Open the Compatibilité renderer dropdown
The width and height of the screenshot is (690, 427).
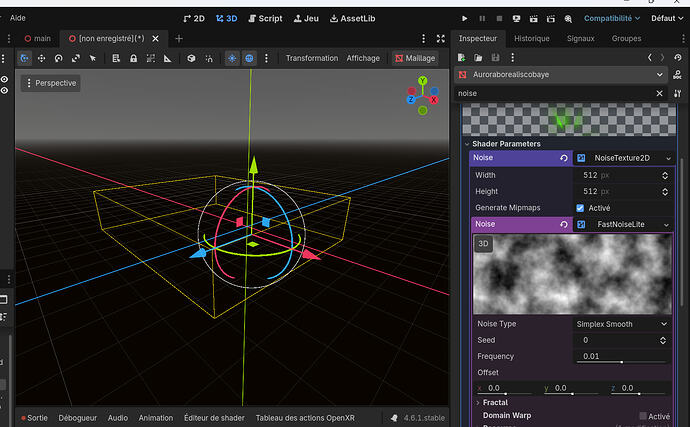(611, 18)
